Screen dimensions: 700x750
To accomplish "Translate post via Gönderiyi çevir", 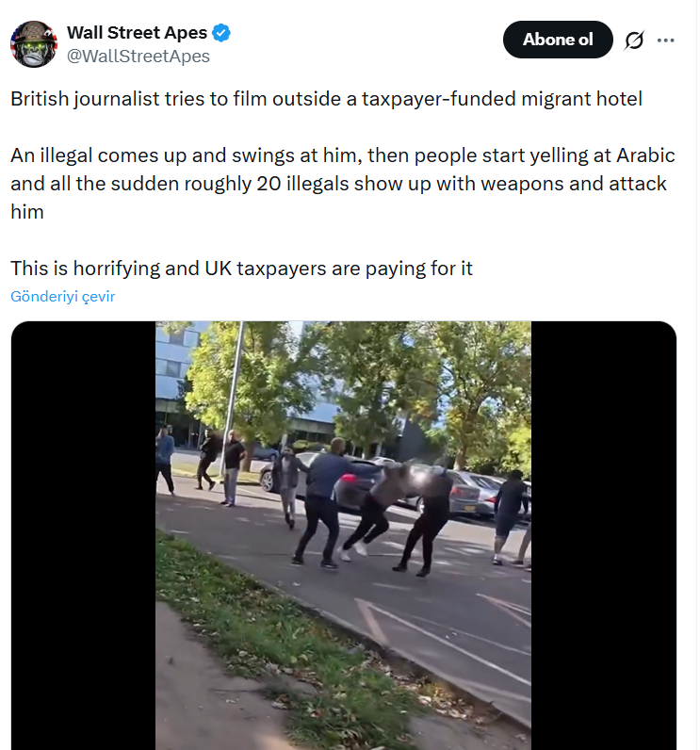I will pyautogui.click(x=62, y=297).
